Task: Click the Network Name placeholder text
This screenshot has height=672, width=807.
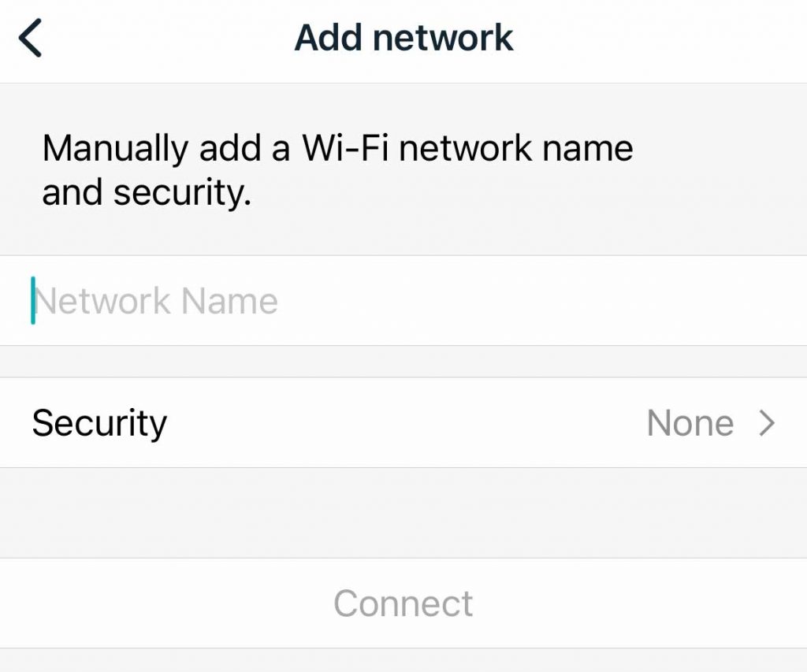Action: coord(158,301)
